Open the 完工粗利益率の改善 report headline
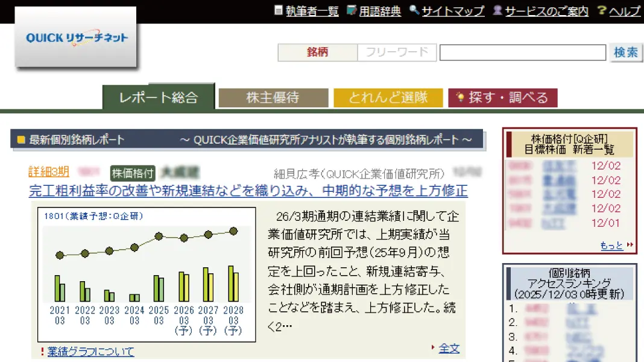 pyautogui.click(x=248, y=191)
